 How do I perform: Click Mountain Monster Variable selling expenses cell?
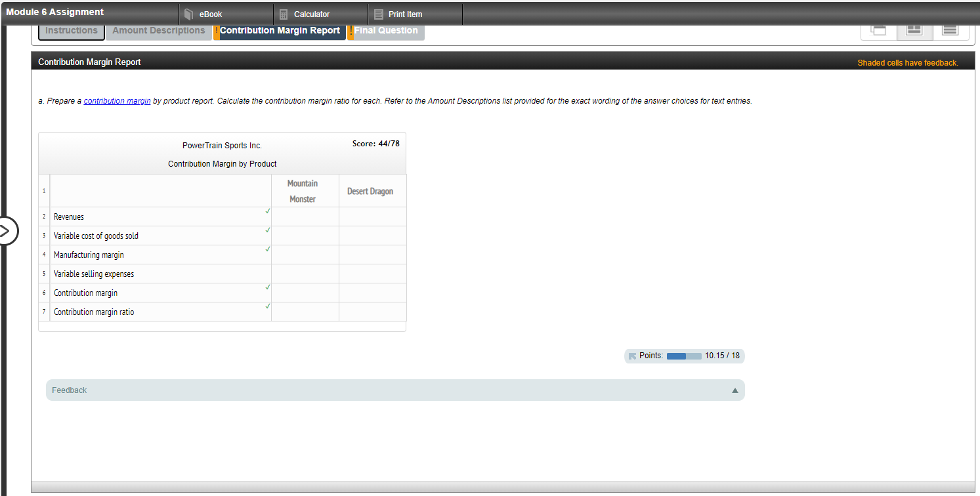click(305, 274)
